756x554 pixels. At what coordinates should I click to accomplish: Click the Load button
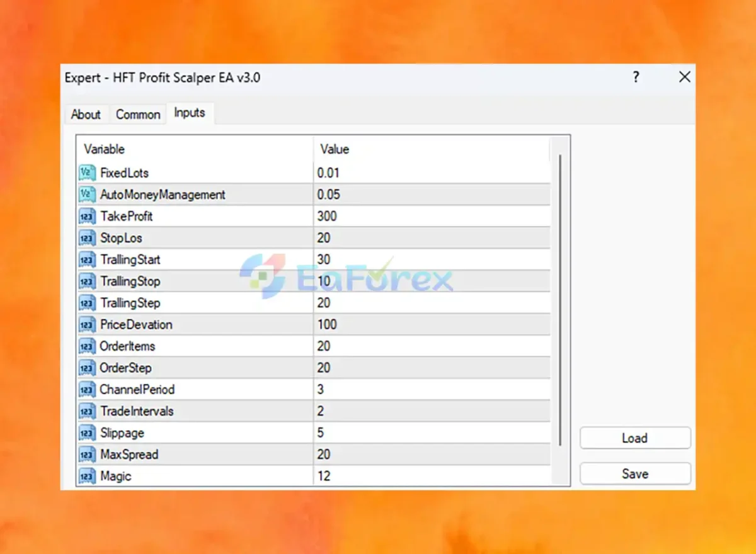[635, 438]
